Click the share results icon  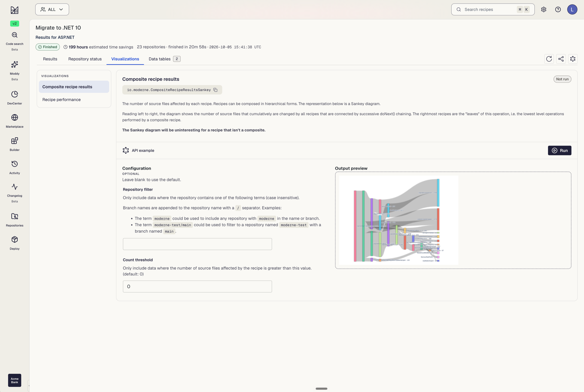click(561, 59)
